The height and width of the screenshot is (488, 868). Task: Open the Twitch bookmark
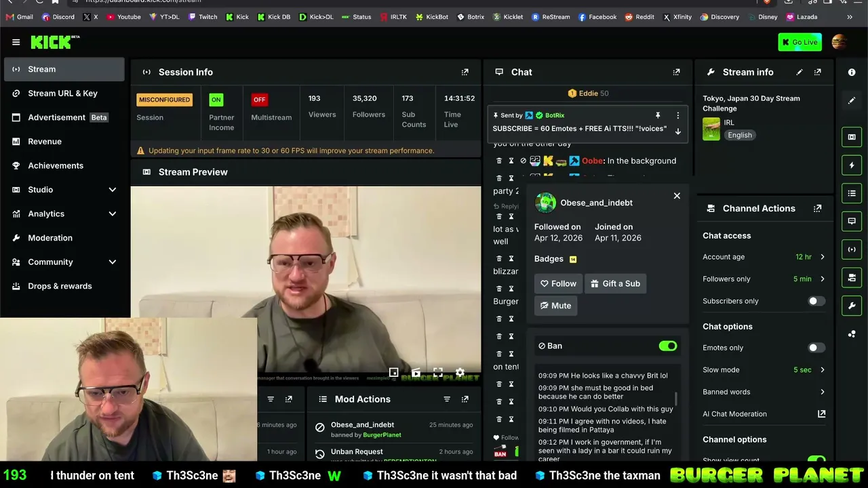[x=203, y=17]
